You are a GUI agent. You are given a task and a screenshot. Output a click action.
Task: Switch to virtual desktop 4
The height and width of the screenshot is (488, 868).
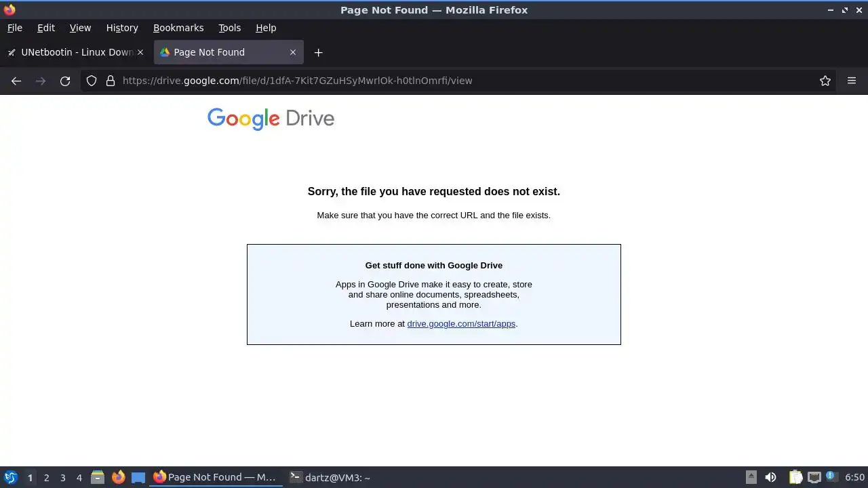(x=79, y=478)
